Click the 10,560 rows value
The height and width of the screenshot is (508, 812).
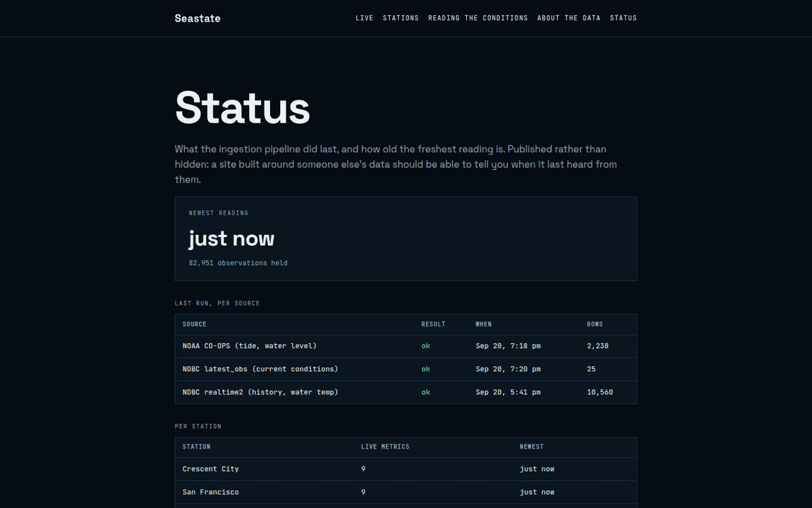point(600,392)
